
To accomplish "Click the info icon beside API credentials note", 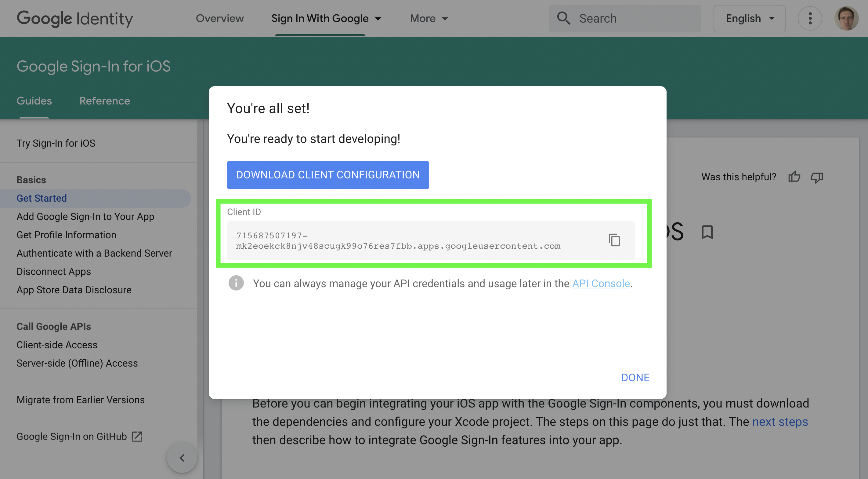I will click(236, 283).
